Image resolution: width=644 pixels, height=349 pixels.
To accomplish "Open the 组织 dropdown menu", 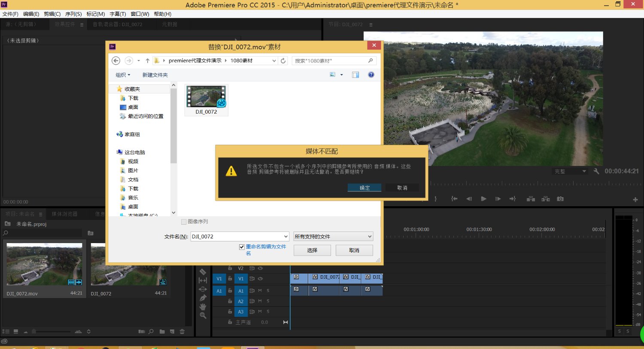I will click(123, 75).
